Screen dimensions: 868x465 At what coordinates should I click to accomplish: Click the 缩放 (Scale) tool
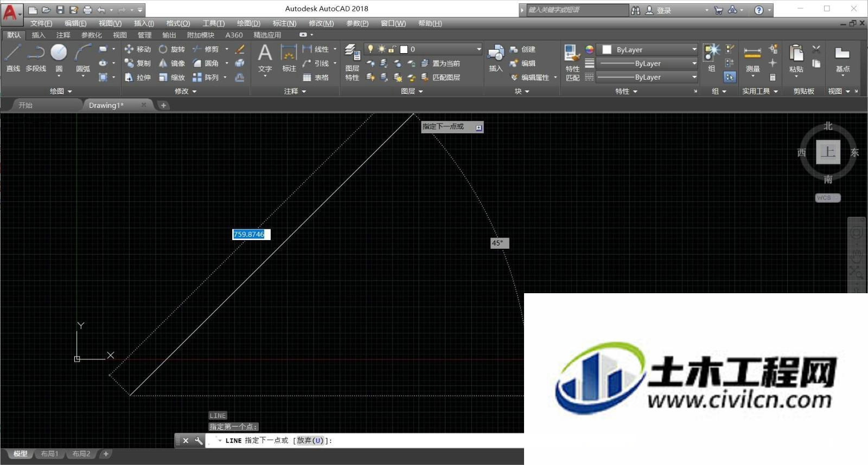(172, 77)
